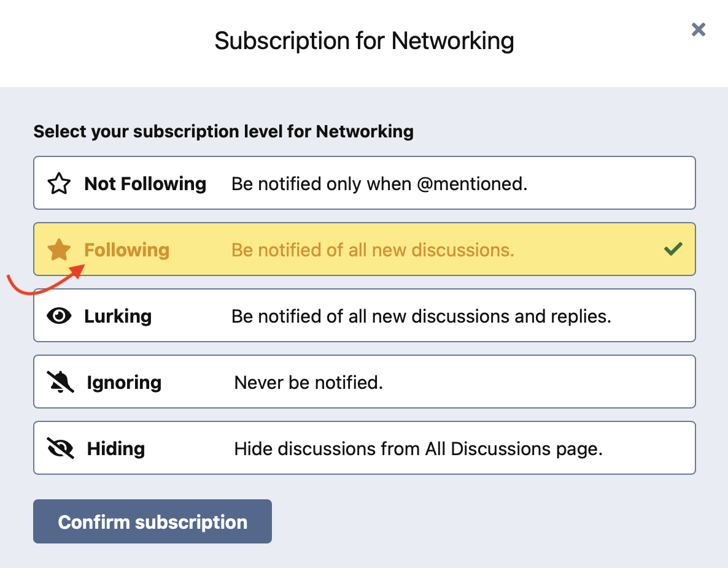This screenshot has width=728, height=568.
Task: Click 'Be notified of all new discussions and replies.'
Action: 422,317
